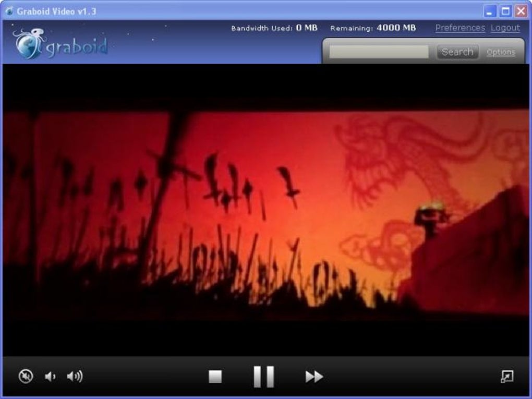
Task: Close the Graboid Video window
Action: tap(521, 11)
